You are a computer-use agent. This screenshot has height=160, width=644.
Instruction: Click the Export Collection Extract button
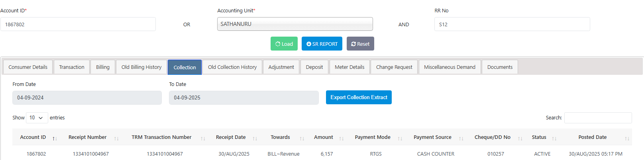coord(359,98)
